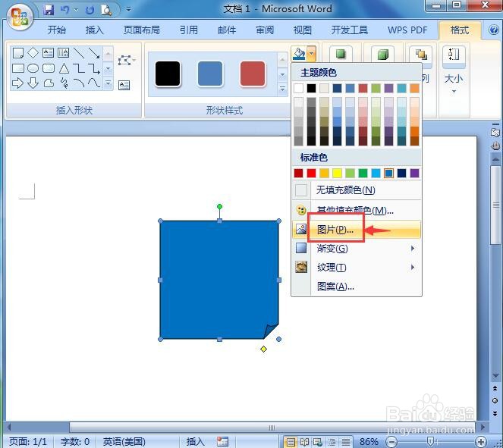Open the Edit Shape points tool
Screen dimensions: 503x448
pos(125,60)
